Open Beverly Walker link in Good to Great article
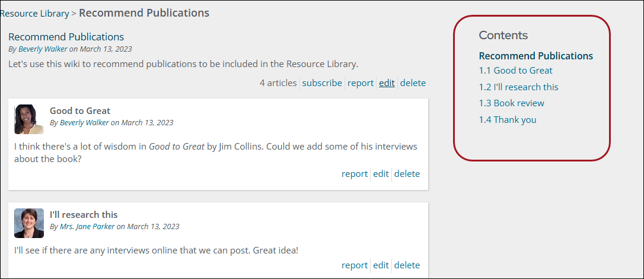Screen dimensions: 644x279 tap(84, 122)
